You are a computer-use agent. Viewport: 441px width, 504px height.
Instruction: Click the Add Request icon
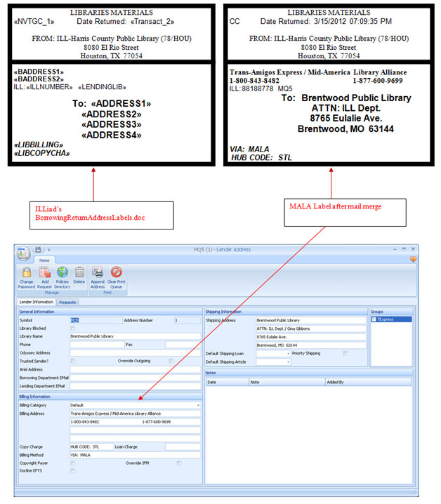pos(45,272)
